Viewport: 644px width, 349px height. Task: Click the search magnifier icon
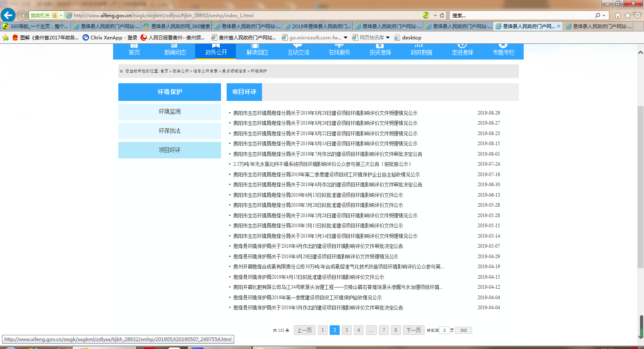(x=598, y=15)
